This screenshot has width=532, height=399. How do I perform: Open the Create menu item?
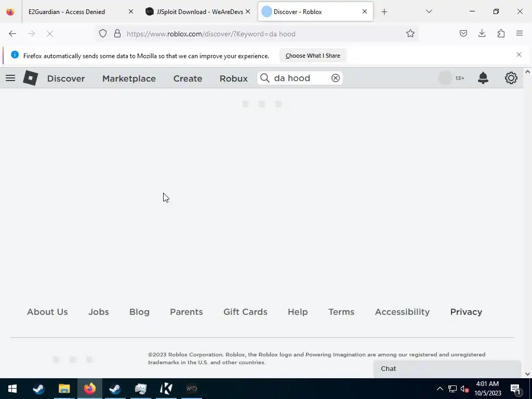pyautogui.click(x=188, y=78)
